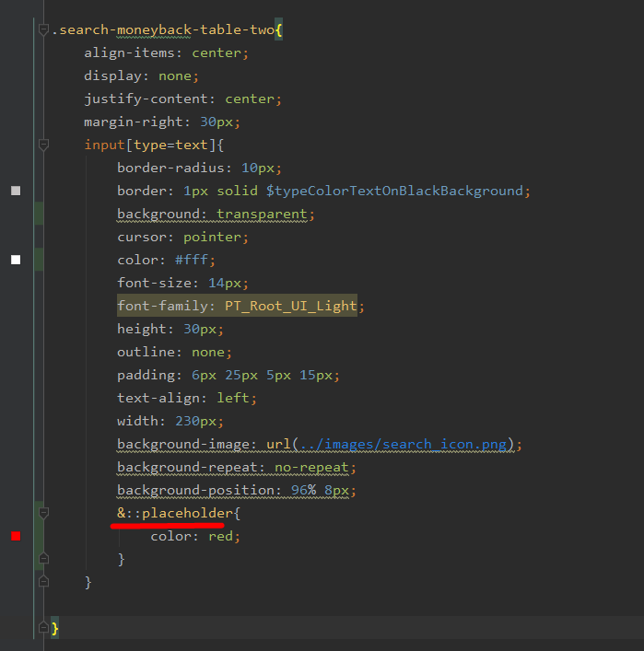Click the outline: none declaration
644x651 pixels.
coord(174,352)
